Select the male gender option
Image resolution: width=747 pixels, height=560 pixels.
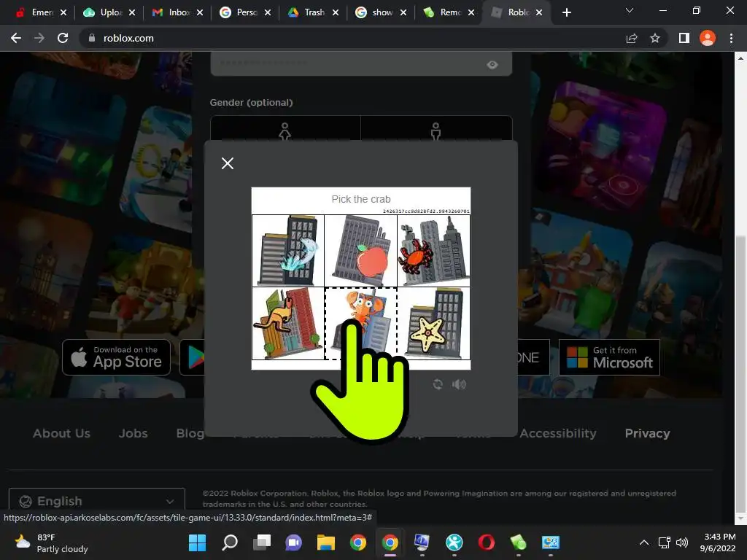pyautogui.click(x=436, y=130)
